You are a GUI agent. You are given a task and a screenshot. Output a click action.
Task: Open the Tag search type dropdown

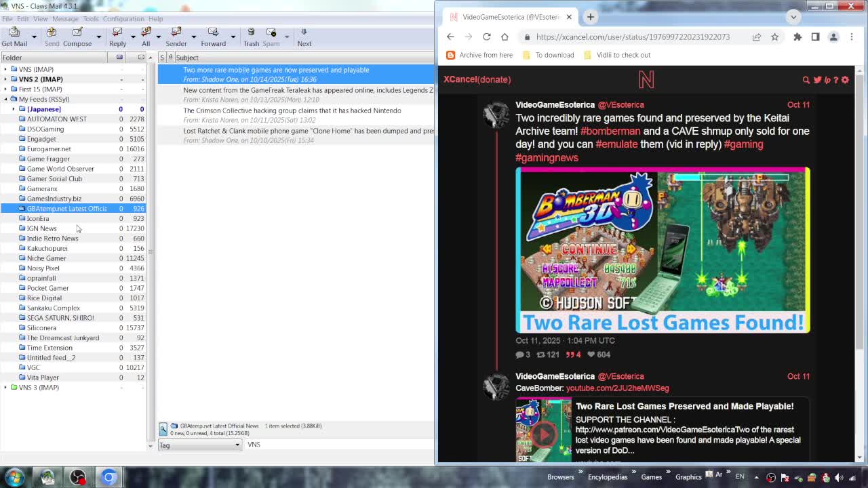[x=199, y=445]
